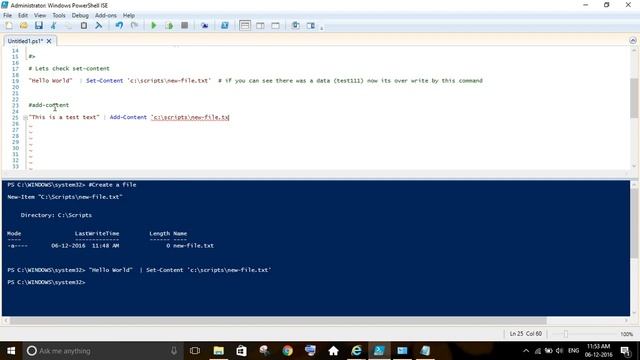Open the File menu

pyautogui.click(x=7, y=16)
